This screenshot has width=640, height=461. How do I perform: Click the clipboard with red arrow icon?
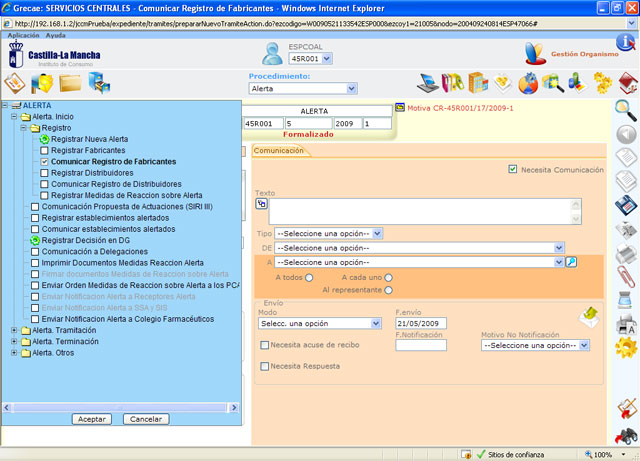626,409
